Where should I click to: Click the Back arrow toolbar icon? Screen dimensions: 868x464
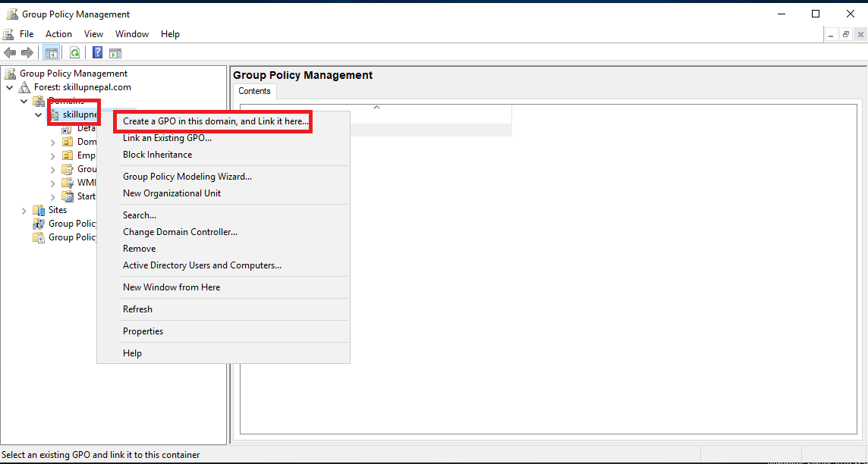(x=9, y=53)
